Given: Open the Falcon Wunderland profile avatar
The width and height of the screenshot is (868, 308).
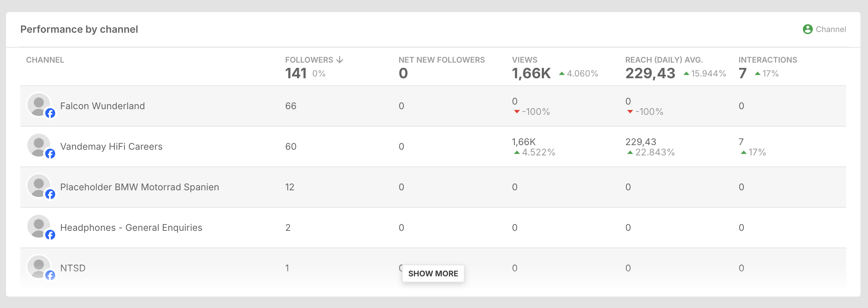Looking at the screenshot, I should point(39,106).
